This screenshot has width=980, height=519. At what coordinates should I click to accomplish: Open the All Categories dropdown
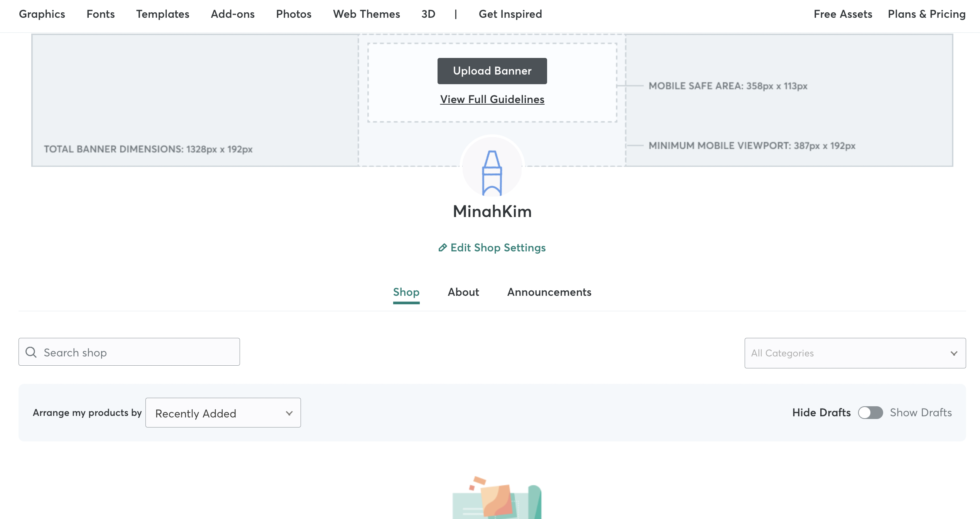(x=849, y=353)
